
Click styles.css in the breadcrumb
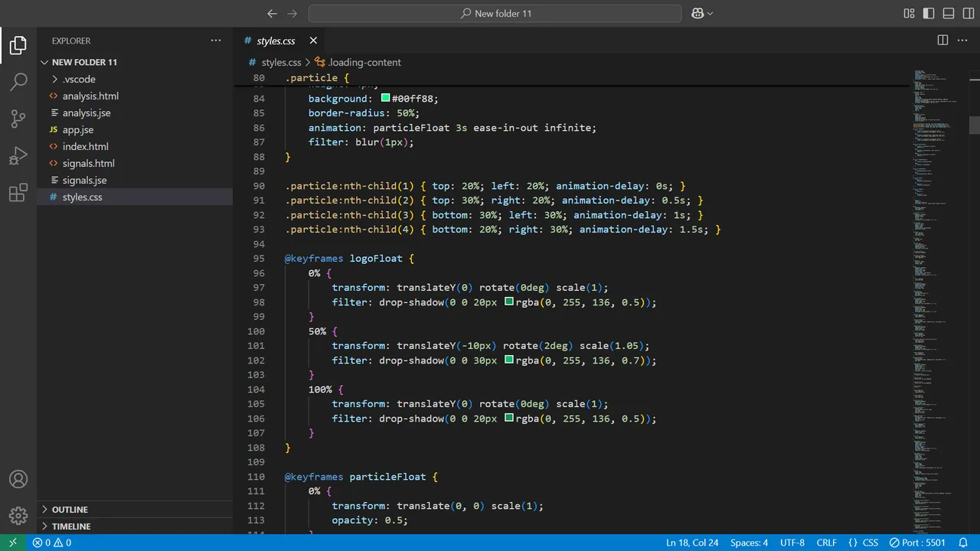click(281, 62)
